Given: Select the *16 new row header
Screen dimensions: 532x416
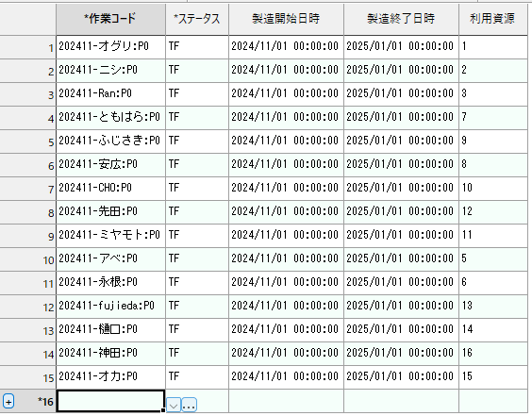Looking at the screenshot, I should pos(27,402).
